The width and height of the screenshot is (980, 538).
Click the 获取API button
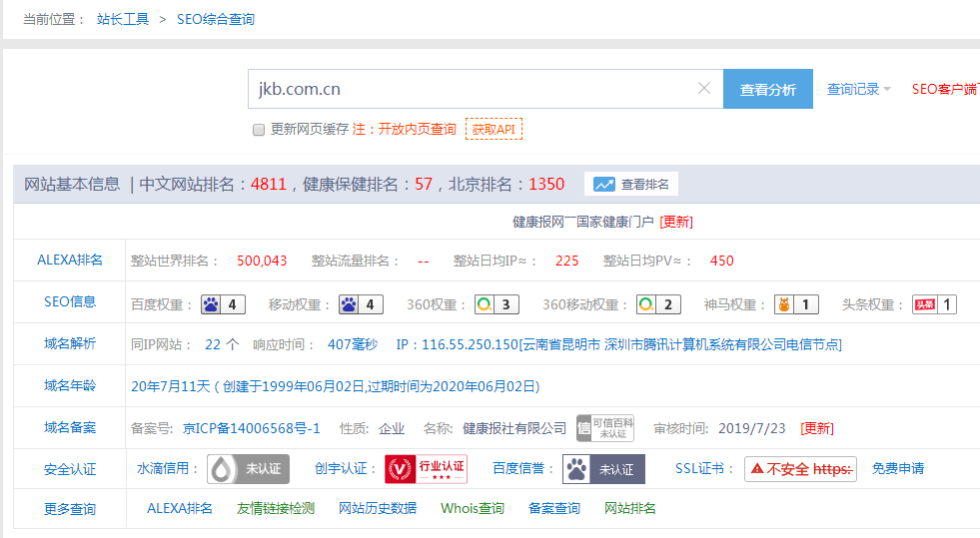[x=493, y=129]
